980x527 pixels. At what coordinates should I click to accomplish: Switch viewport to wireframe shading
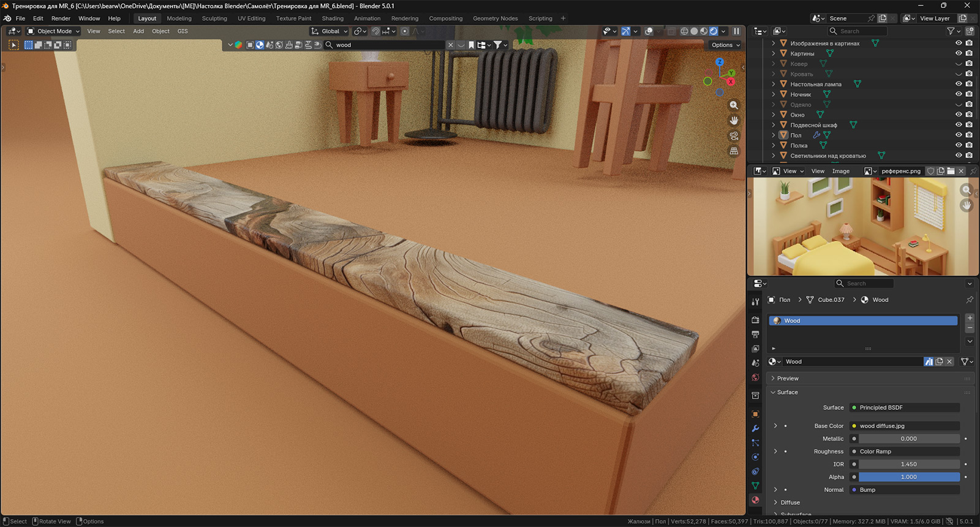coord(684,31)
